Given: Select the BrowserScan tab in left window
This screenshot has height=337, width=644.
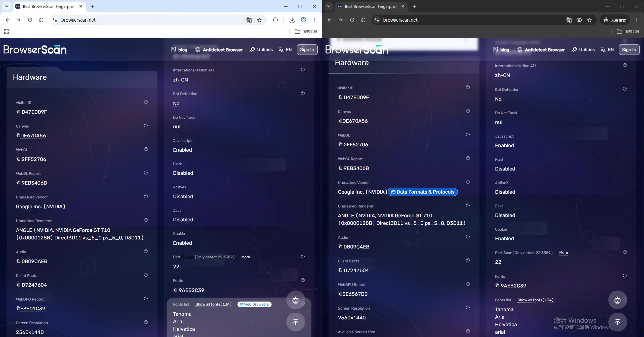Looking at the screenshot, I should (49, 6).
